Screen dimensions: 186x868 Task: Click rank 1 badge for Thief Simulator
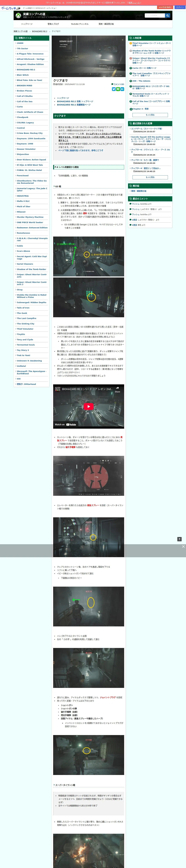point(131,43)
